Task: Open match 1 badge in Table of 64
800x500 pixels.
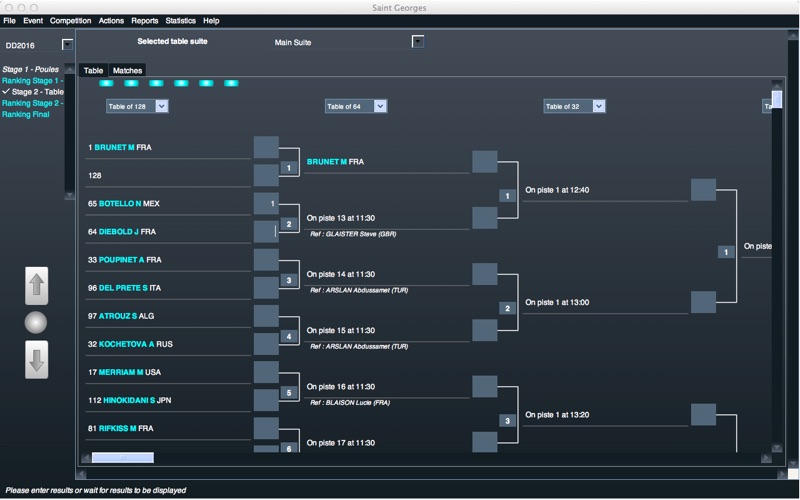Action: click(507, 196)
